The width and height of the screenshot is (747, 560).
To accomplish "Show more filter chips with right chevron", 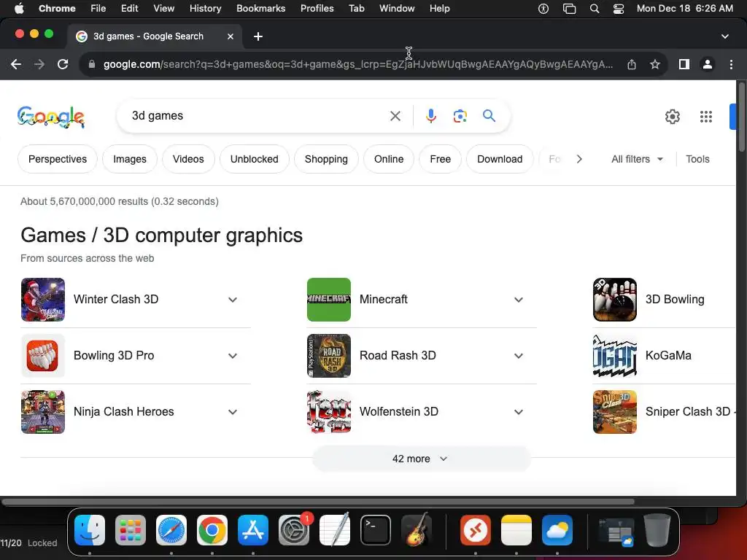I will coord(579,159).
